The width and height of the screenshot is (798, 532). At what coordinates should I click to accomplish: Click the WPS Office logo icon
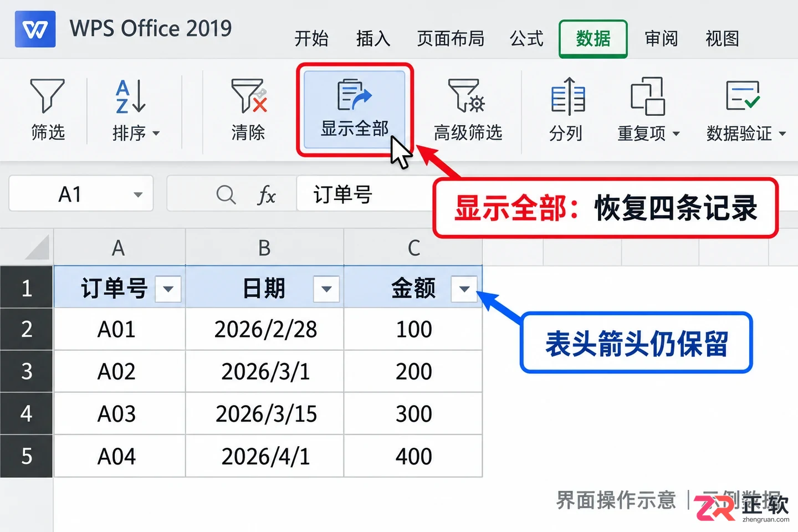click(35, 29)
